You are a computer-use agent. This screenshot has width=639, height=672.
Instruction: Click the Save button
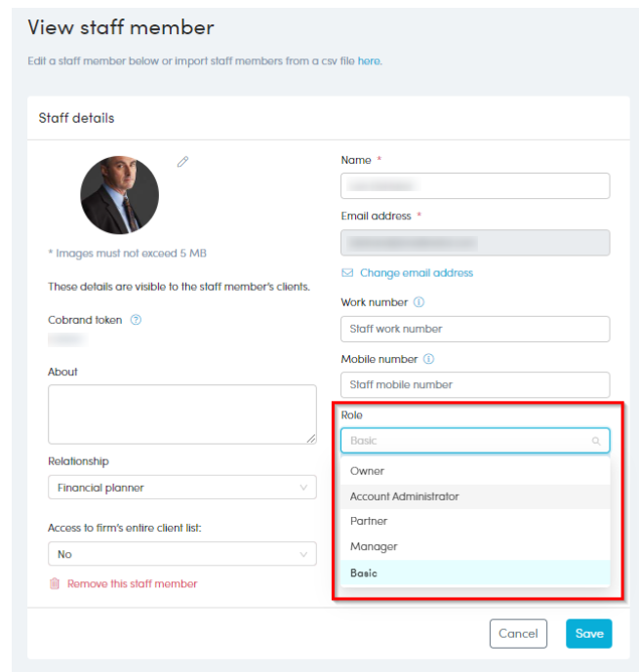[588, 633]
